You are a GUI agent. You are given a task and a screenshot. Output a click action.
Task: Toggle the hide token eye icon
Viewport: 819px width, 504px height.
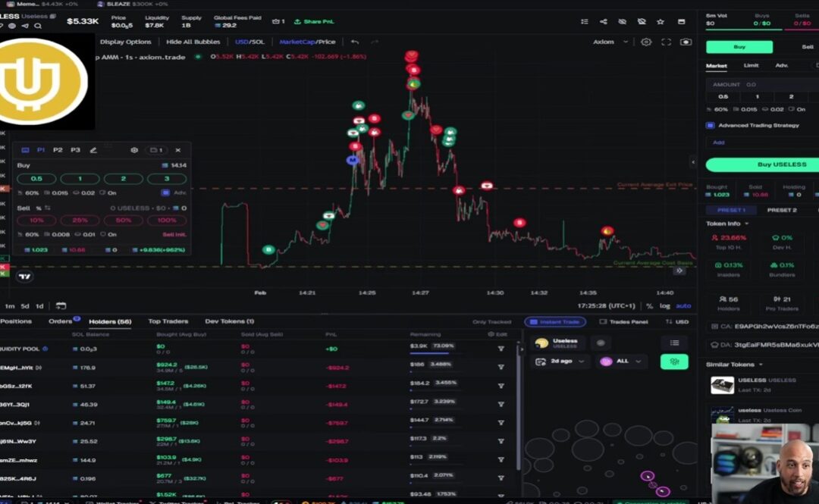(x=622, y=21)
